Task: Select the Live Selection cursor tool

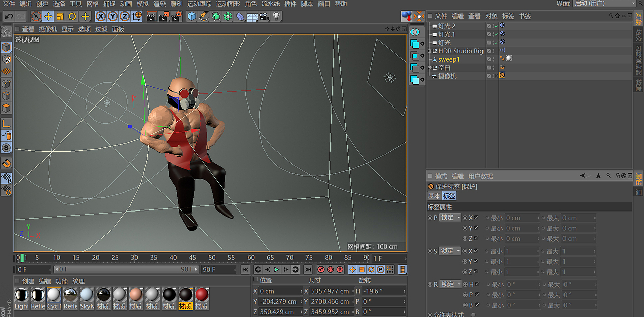Action: [x=36, y=16]
